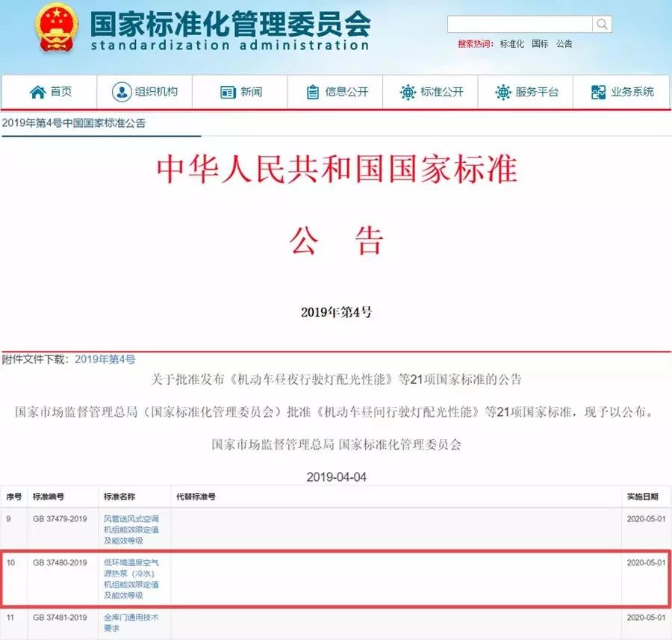672x640 pixels.
Task: Click the gear icon for 标准公开
Action: click(408, 92)
